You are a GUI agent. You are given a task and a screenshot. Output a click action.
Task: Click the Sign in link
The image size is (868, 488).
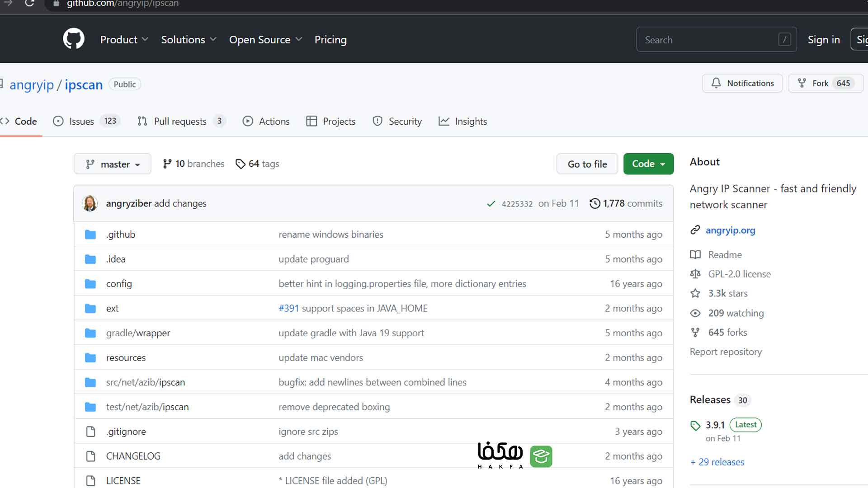824,40
